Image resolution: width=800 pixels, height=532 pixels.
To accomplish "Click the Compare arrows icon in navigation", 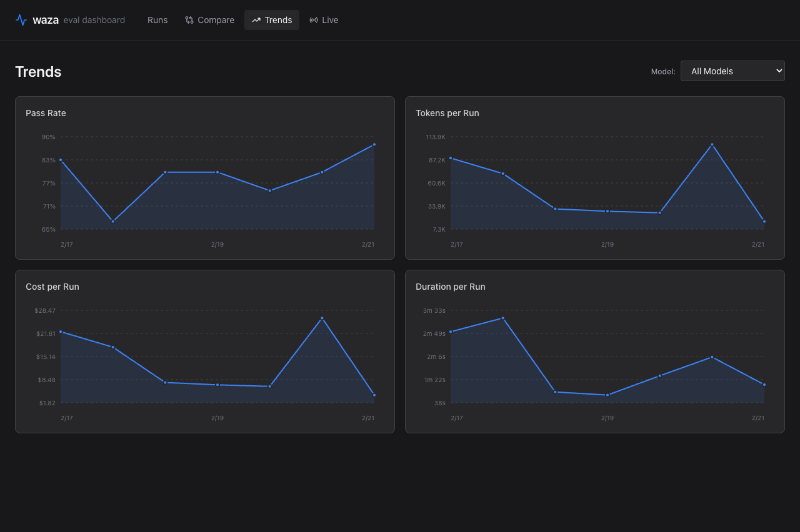I will 189,20.
